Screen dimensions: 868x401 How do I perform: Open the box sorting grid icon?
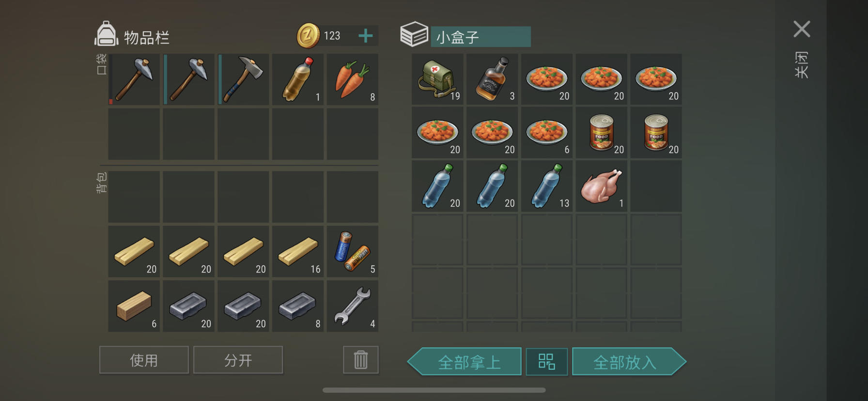pos(546,361)
